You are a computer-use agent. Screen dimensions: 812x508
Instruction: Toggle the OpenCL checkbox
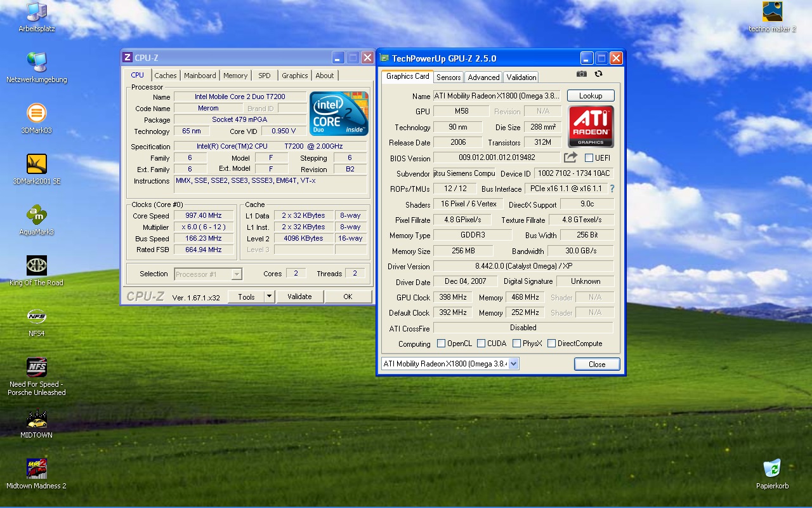click(x=441, y=344)
